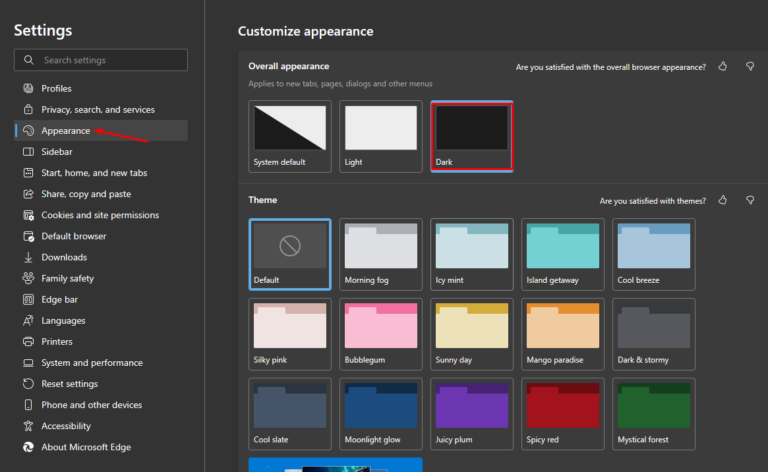Select the Mystical forest theme
The image size is (768, 472).
654,414
